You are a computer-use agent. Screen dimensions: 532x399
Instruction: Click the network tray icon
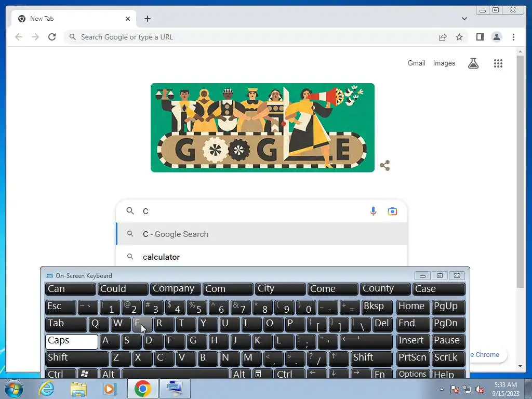tap(467, 389)
